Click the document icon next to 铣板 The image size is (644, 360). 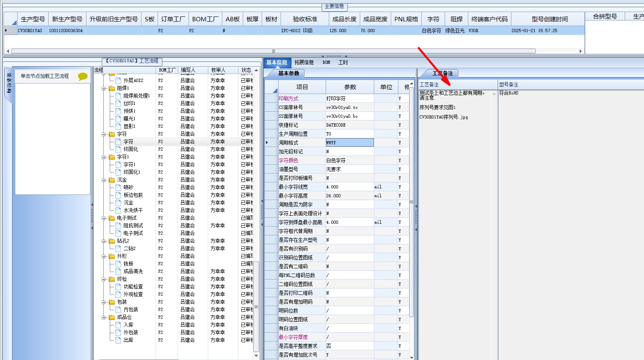118,264
